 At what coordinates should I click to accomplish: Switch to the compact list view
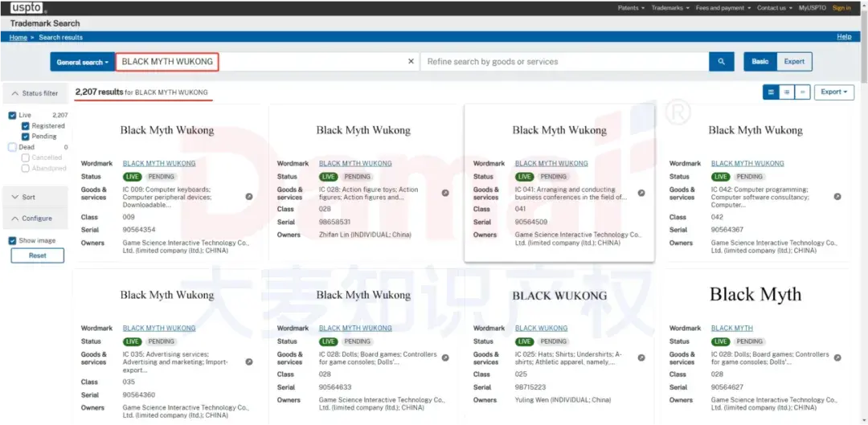coord(803,92)
